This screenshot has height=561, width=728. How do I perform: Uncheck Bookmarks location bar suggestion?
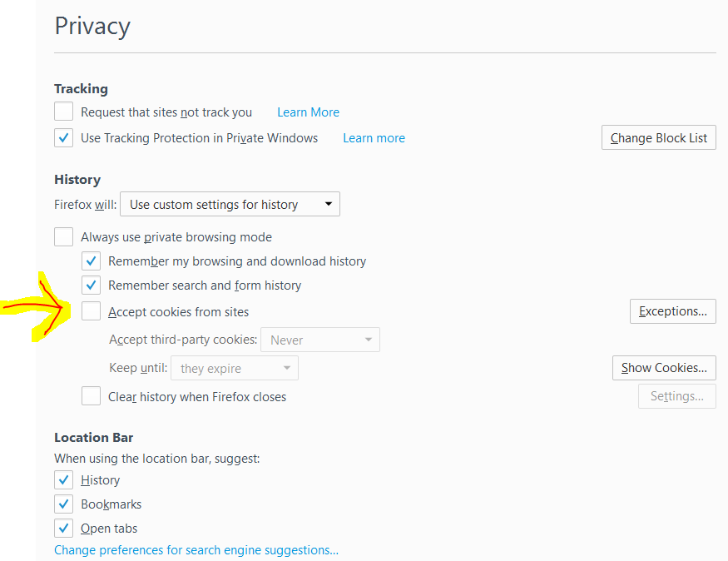(x=63, y=504)
